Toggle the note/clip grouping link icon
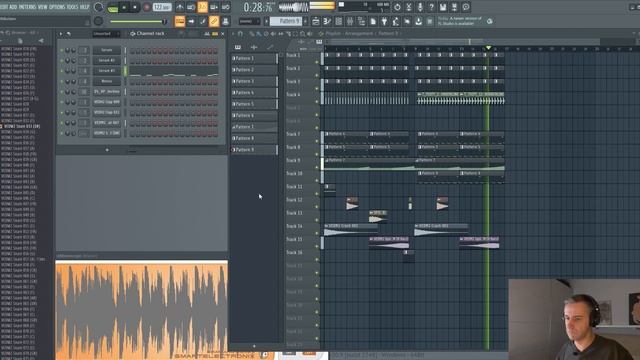Image resolution: width=640 pixels, height=360 pixels. 214,21
